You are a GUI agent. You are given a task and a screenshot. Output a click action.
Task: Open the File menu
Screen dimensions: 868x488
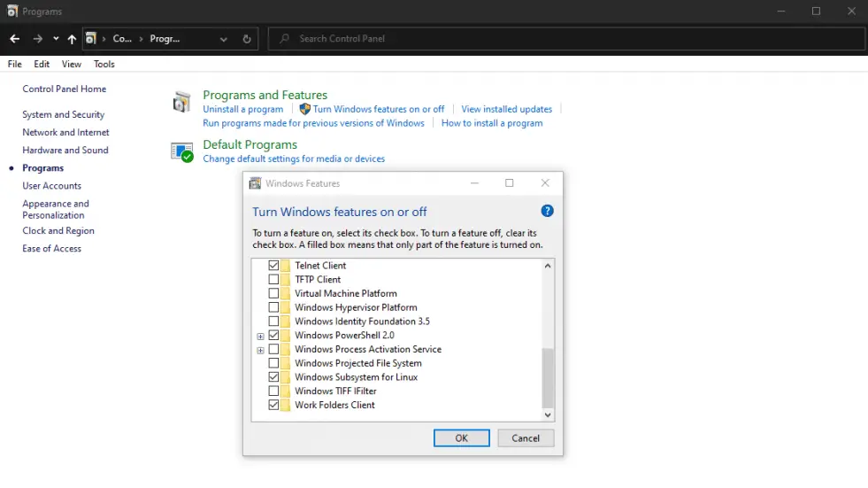pyautogui.click(x=15, y=65)
